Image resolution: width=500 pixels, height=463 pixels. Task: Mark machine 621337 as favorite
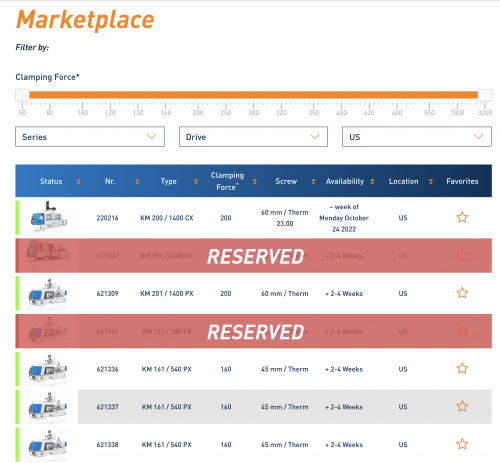point(462,406)
